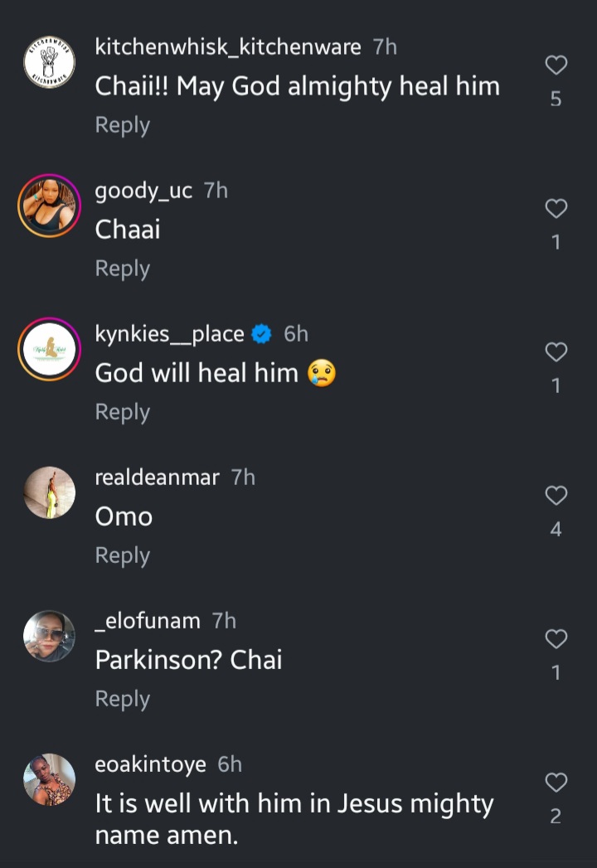Screen dimensions: 597x868
Task: Open realdeanmar's profile picture
Action: [x=48, y=493]
